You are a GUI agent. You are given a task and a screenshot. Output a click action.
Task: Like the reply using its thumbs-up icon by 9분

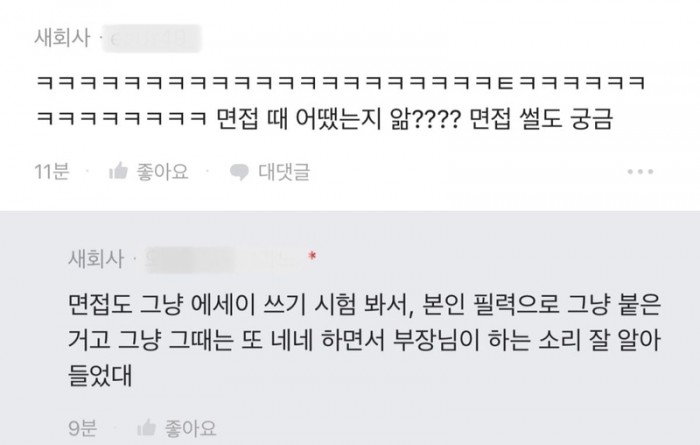pyautogui.click(x=146, y=428)
